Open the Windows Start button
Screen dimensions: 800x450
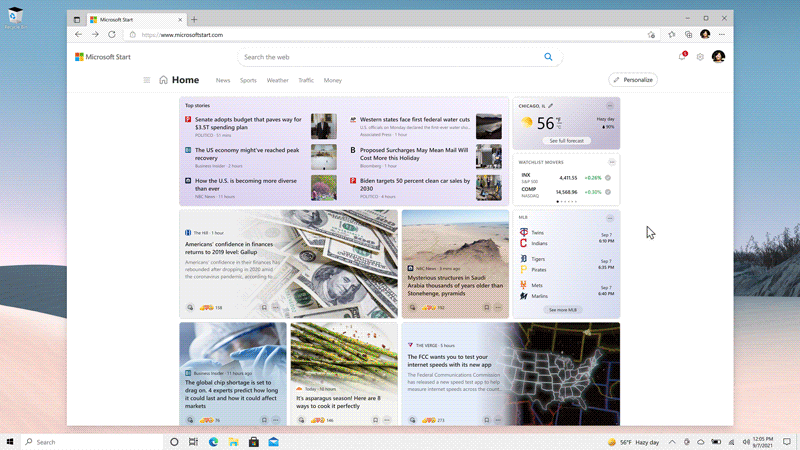coord(10,442)
